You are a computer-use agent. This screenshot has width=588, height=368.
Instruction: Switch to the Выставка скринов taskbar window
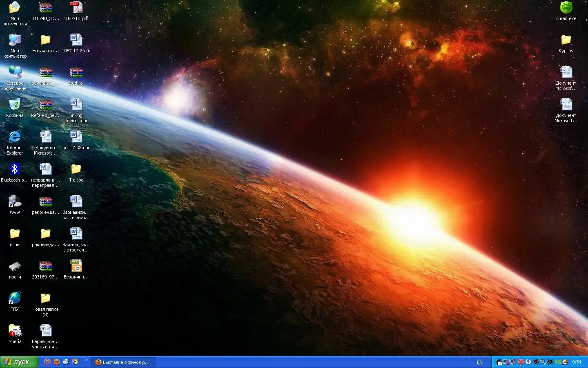point(122,362)
